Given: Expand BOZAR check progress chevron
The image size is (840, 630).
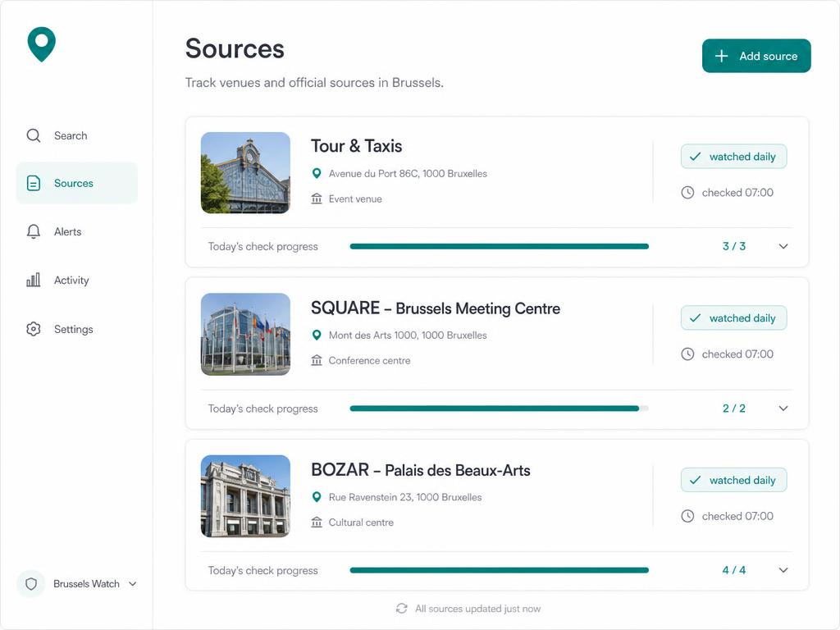Looking at the screenshot, I should click(783, 570).
